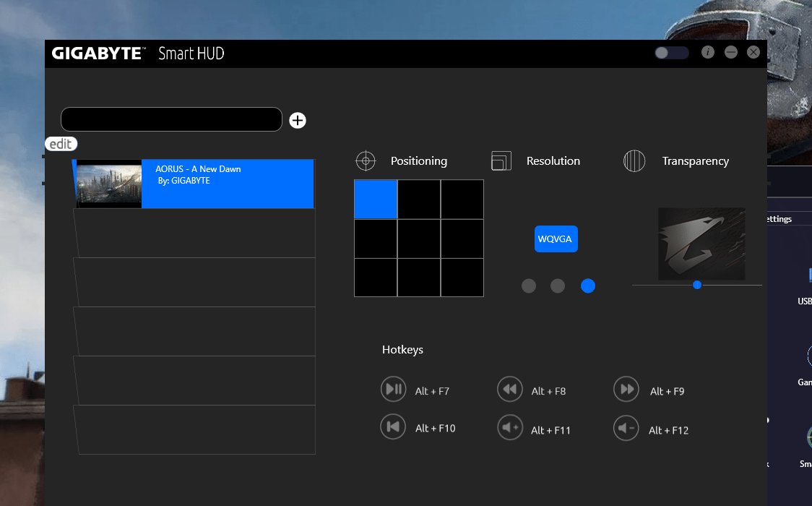Image resolution: width=812 pixels, height=506 pixels.
Task: Click the volume up hotkey icon
Action: coord(510,428)
